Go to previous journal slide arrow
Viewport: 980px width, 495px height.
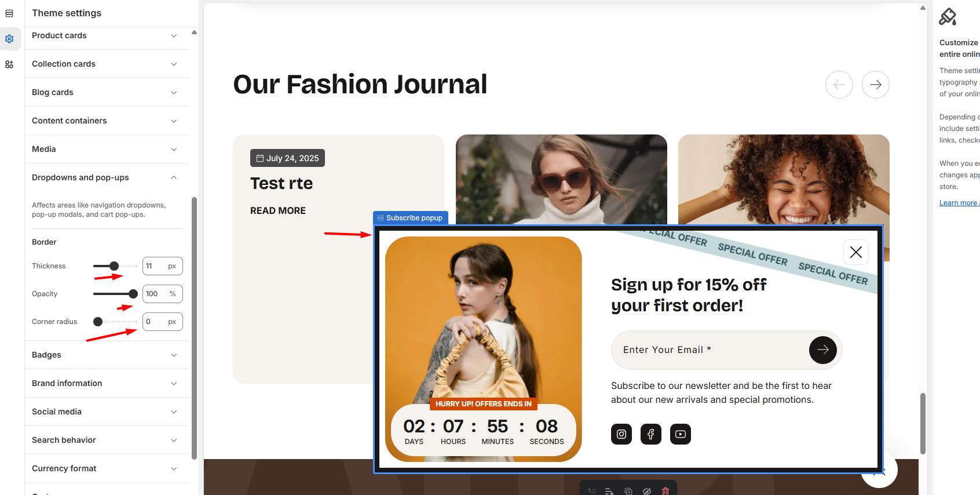[839, 85]
